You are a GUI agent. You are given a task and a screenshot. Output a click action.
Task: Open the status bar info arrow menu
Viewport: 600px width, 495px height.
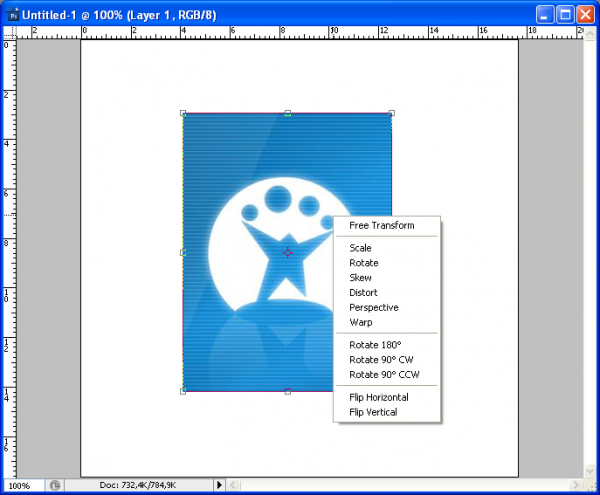pos(220,485)
